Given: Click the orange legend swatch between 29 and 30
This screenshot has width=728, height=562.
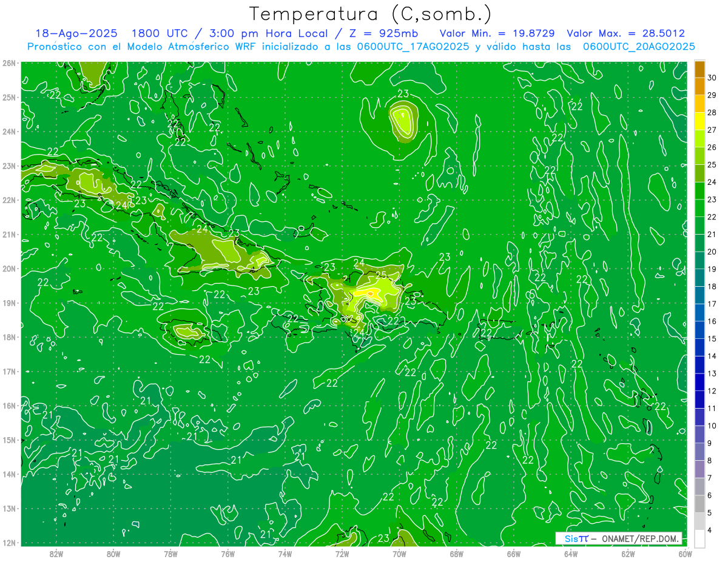Looking at the screenshot, I should (x=699, y=87).
